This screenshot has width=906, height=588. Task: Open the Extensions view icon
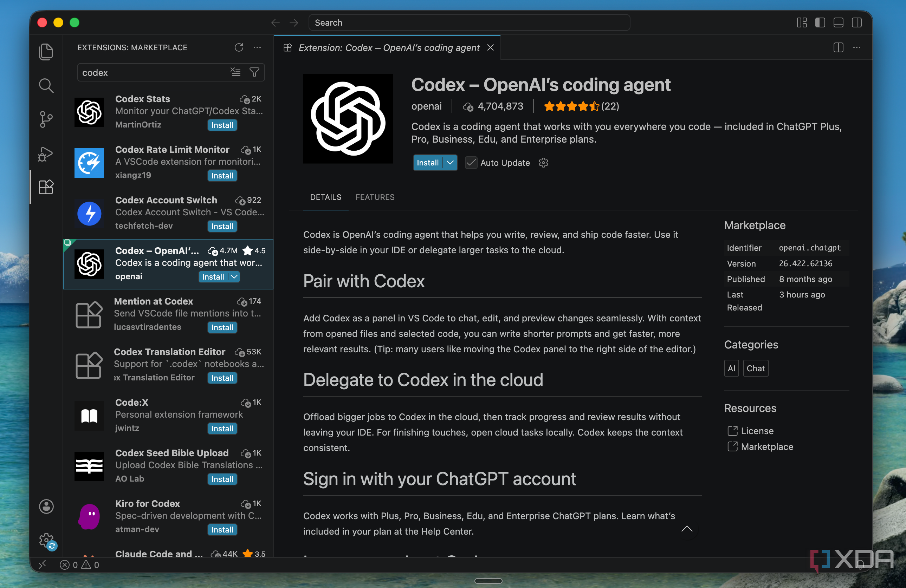pyautogui.click(x=46, y=187)
